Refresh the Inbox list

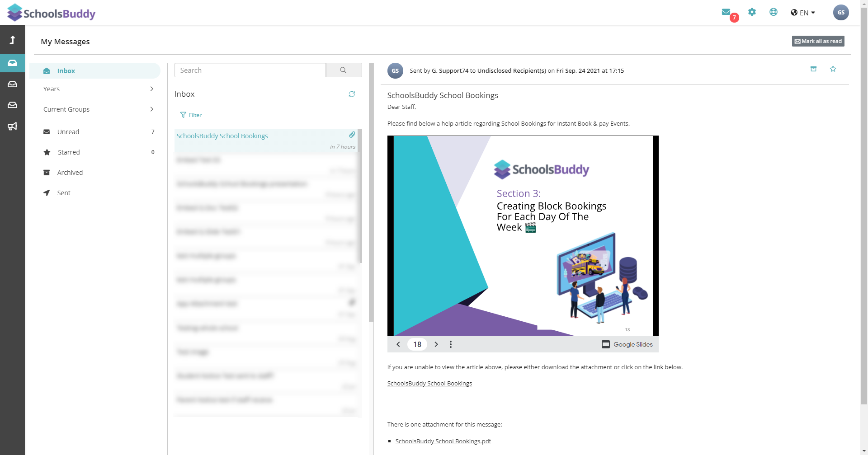click(x=352, y=94)
